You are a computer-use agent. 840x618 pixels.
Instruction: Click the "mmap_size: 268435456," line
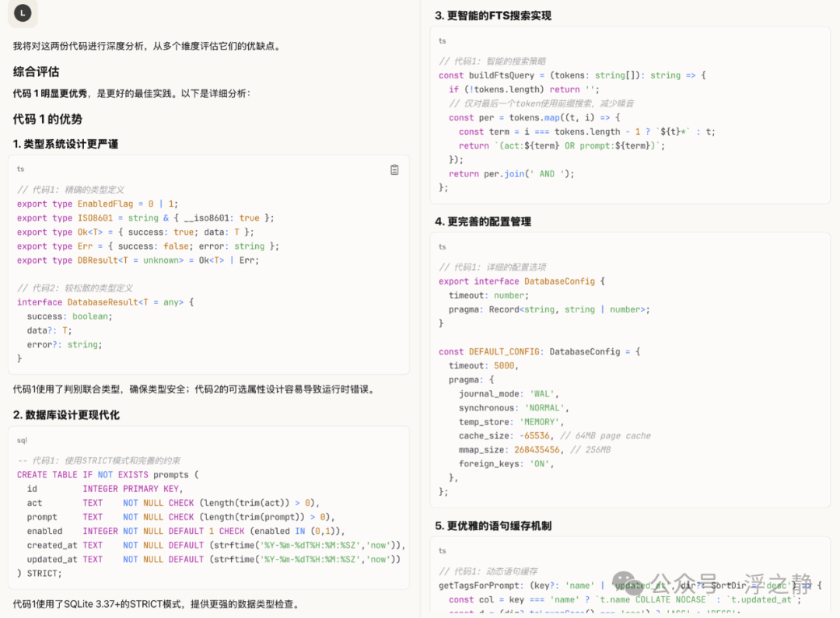click(x=511, y=450)
